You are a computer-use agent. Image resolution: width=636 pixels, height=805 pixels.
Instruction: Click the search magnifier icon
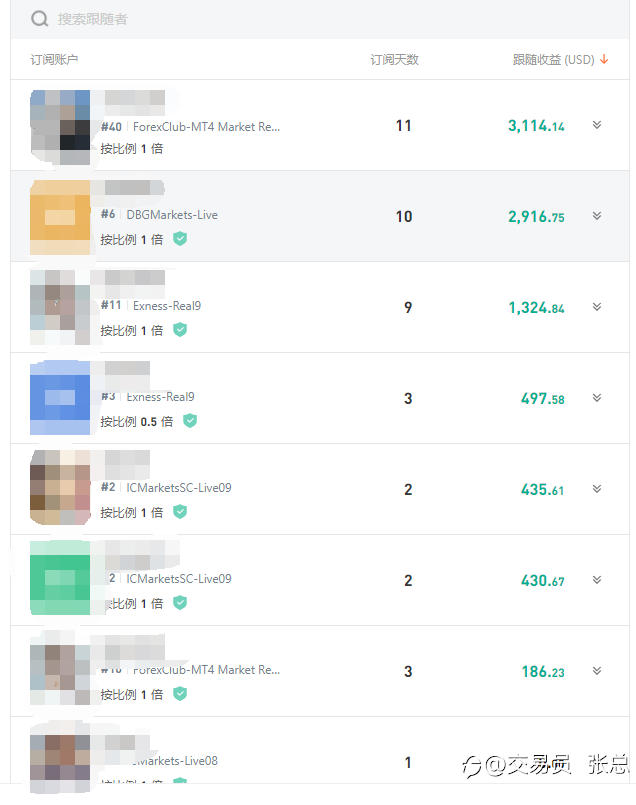click(x=40, y=19)
